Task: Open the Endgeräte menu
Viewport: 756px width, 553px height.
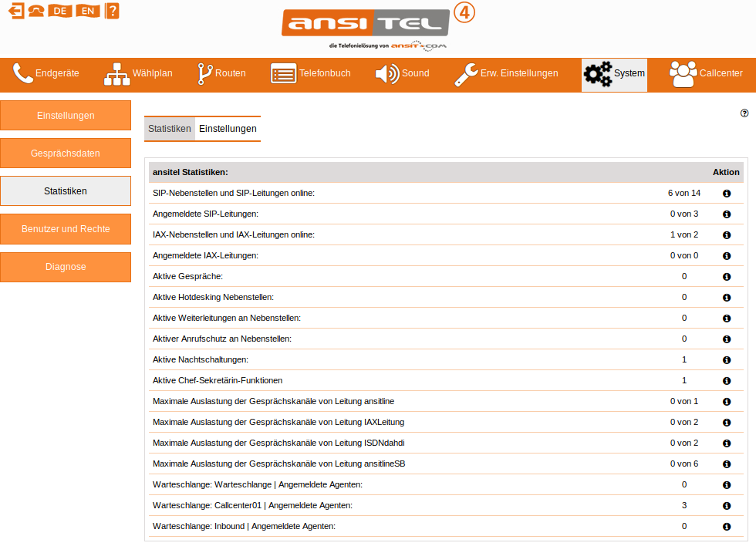Action: coord(46,74)
